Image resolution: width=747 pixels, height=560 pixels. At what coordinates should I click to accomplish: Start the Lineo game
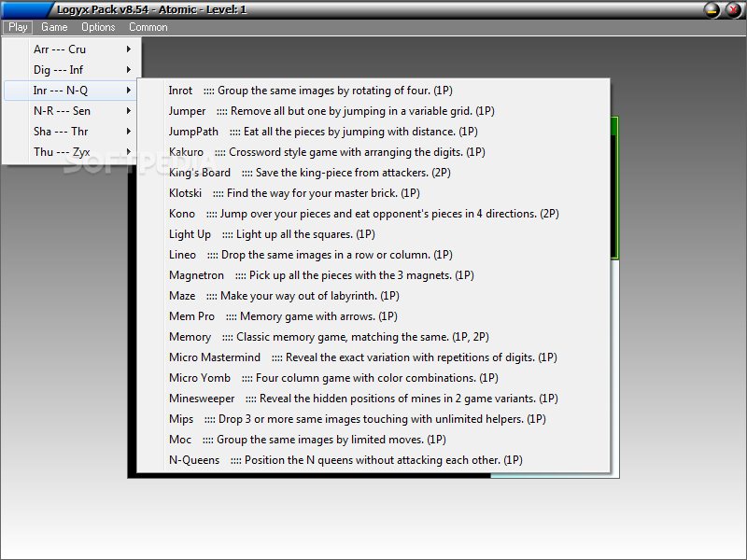click(x=373, y=254)
